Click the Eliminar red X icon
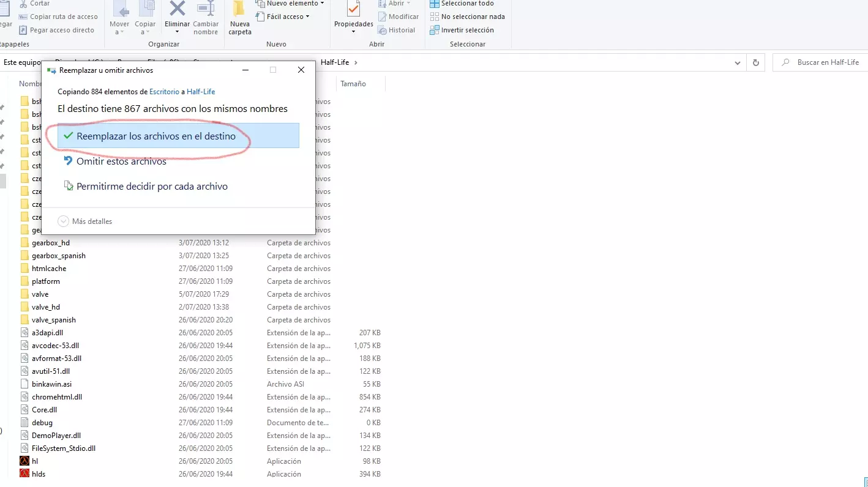 click(x=177, y=9)
